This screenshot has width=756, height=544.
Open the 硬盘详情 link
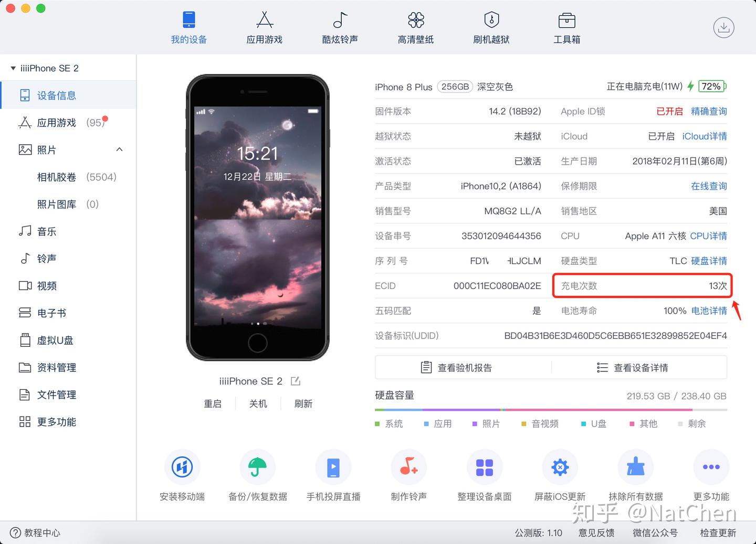(709, 261)
